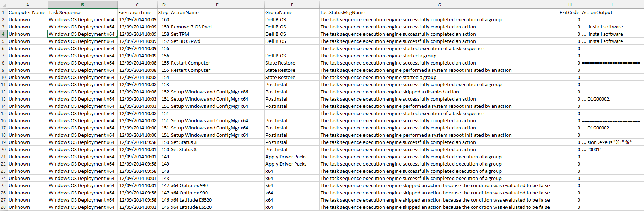Viewport: 644px width, 211px height.
Task: Click the select-all corner of the sheet
Action: tap(4, 5)
